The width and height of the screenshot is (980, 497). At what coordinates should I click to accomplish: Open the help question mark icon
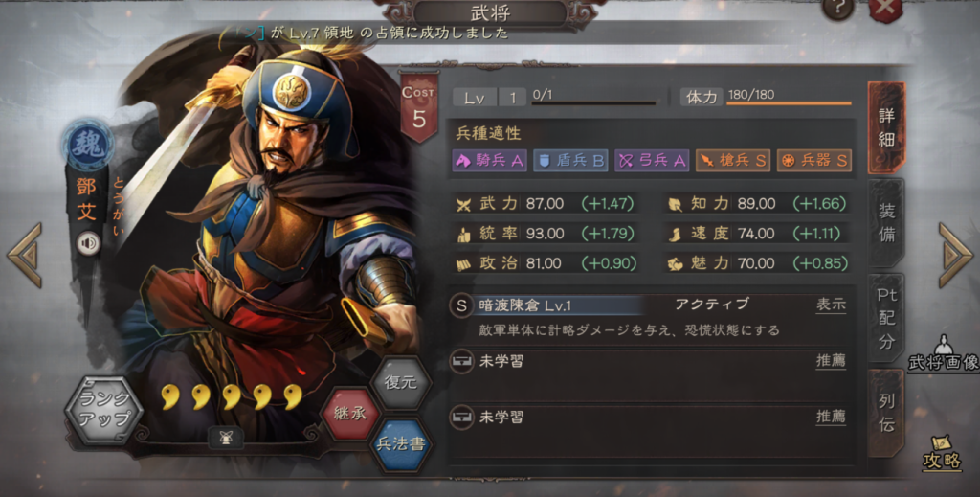[x=838, y=9]
